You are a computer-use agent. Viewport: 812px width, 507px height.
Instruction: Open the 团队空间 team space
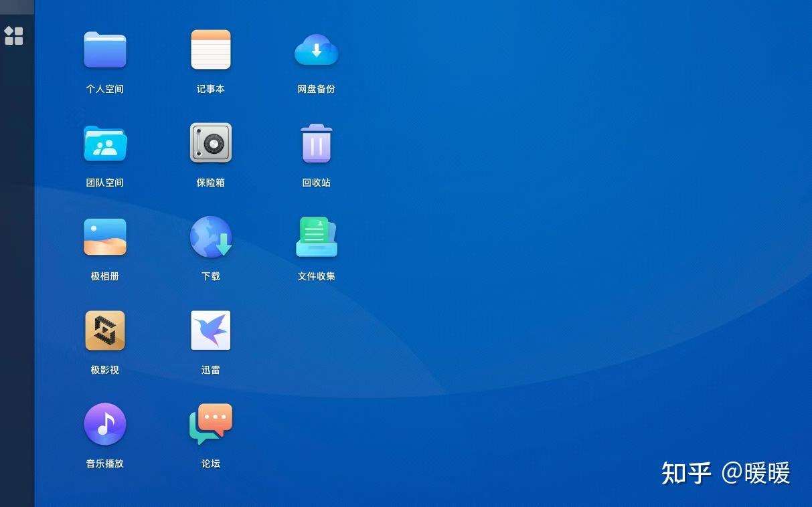coord(104,142)
